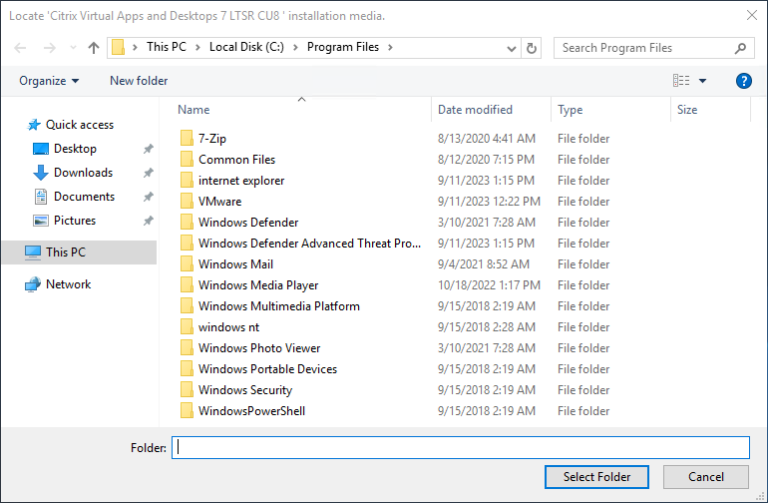Expand the recent locations chevron
The width and height of the screenshot is (768, 503).
73,48
